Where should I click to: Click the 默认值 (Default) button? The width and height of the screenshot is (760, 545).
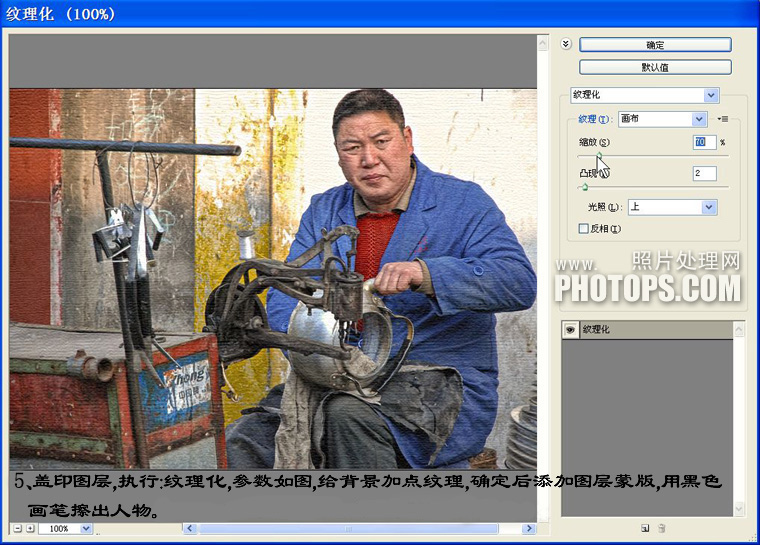[x=655, y=67]
